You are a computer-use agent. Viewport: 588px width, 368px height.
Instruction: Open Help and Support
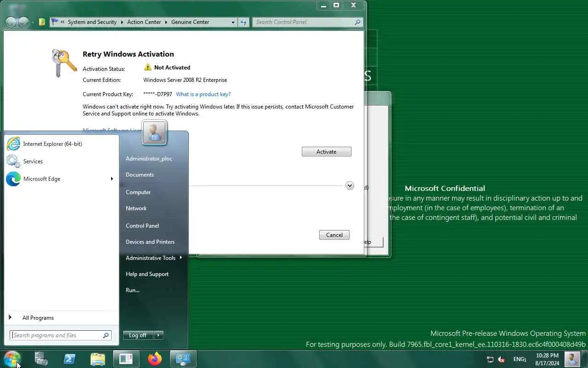tap(147, 274)
